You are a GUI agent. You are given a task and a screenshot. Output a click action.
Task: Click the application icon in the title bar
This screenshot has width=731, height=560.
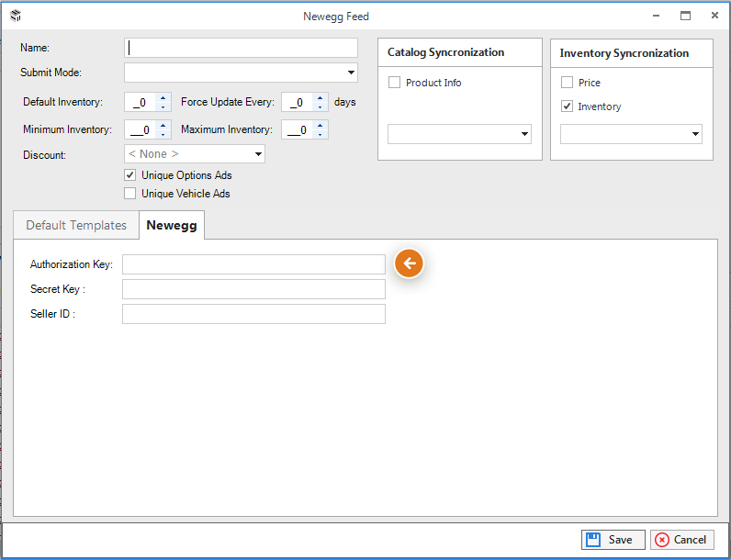(16, 16)
